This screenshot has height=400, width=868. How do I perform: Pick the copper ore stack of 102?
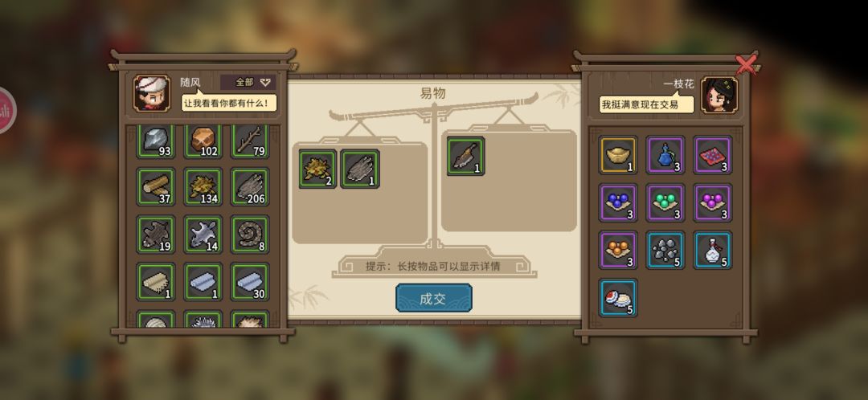click(x=203, y=141)
